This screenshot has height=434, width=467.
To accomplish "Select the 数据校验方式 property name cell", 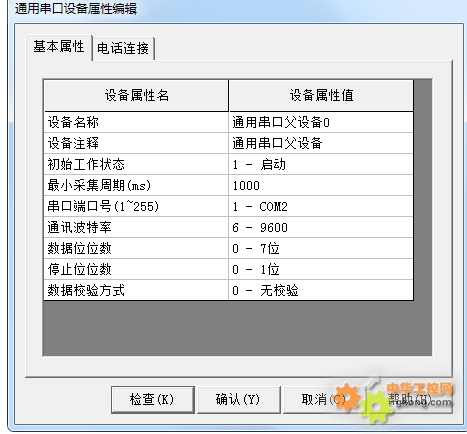I will pyautogui.click(x=136, y=290).
